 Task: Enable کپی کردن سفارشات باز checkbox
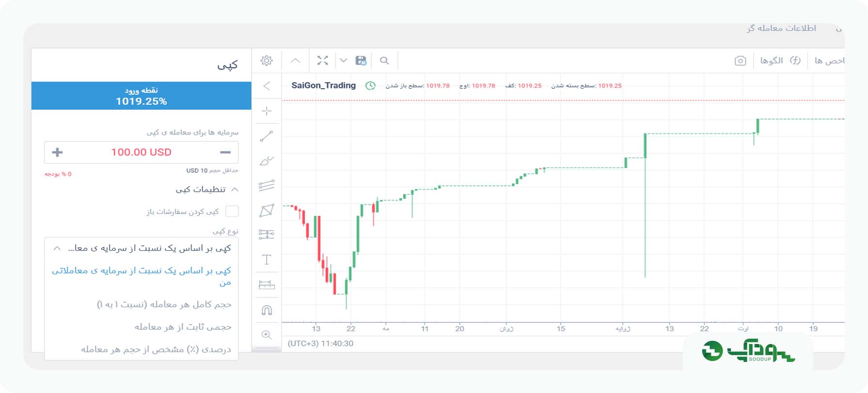click(x=232, y=211)
